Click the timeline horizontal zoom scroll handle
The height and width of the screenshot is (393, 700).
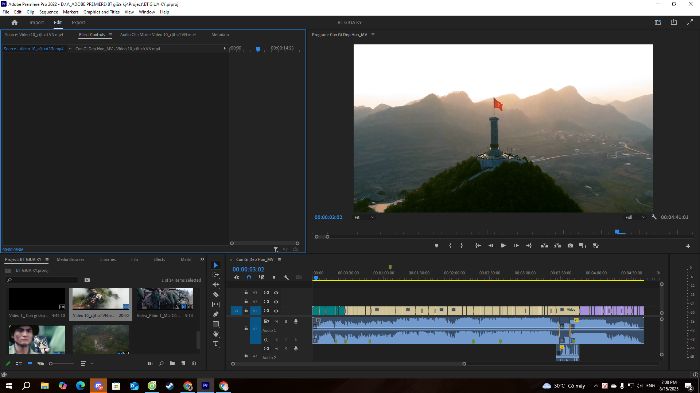pyautogui.click(x=464, y=364)
